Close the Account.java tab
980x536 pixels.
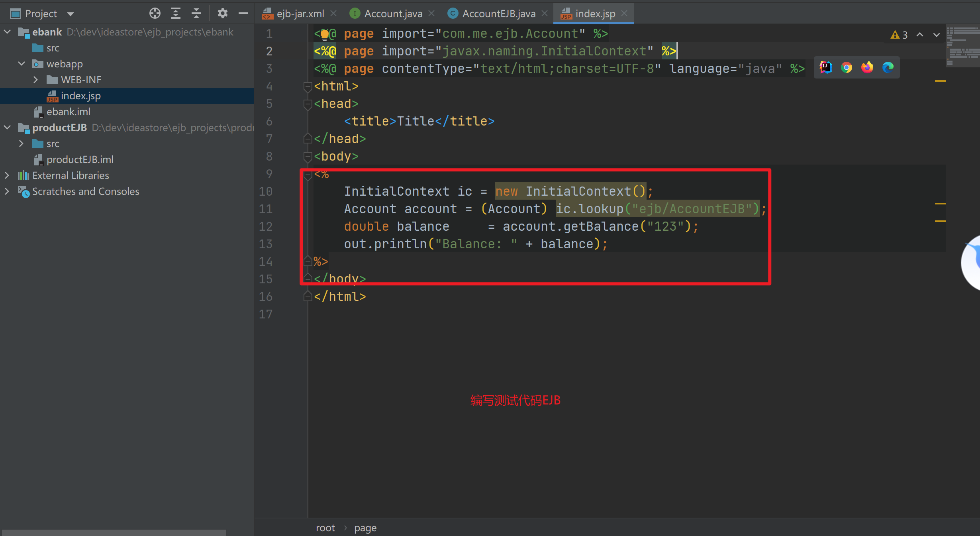pos(431,14)
